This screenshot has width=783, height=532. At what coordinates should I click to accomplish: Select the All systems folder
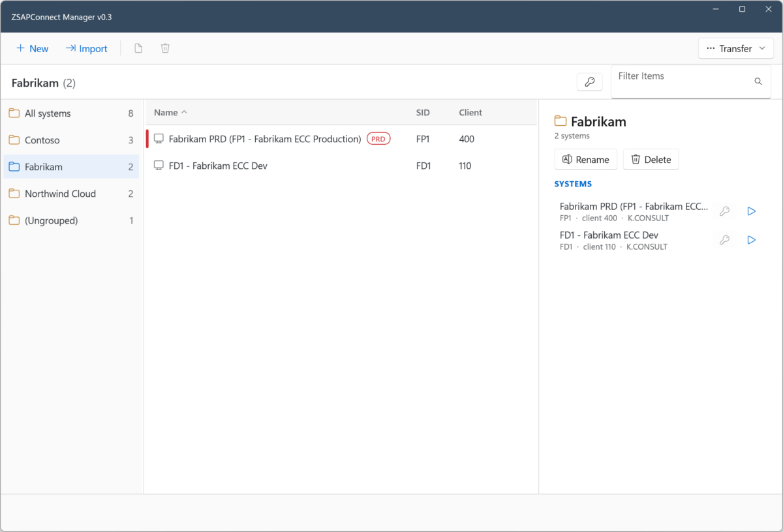point(71,113)
